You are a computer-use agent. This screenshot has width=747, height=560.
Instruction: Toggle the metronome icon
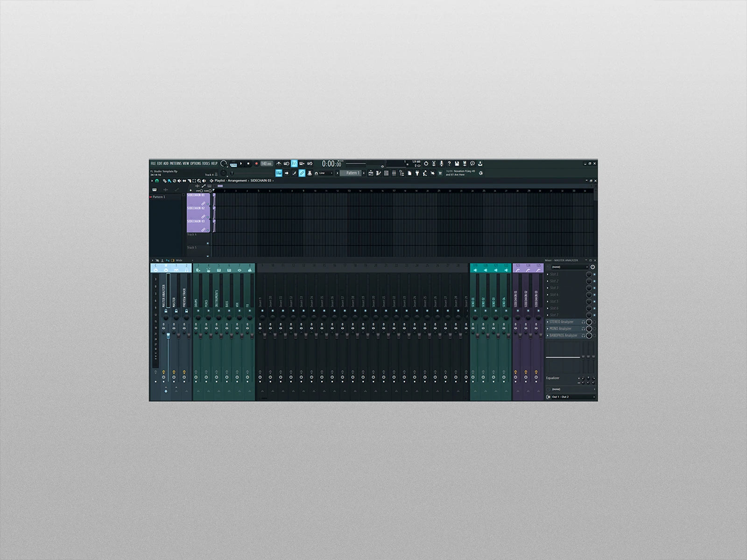tap(279, 163)
